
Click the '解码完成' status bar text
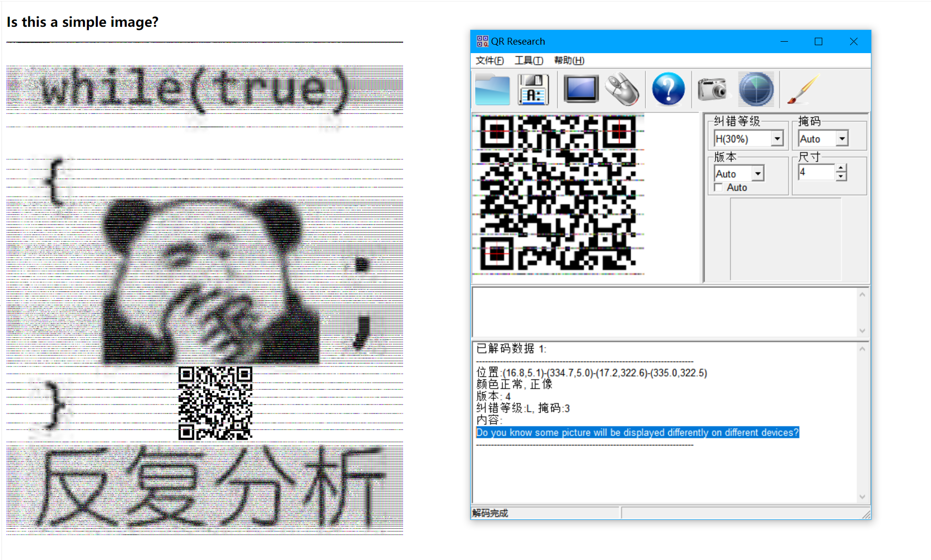click(490, 513)
